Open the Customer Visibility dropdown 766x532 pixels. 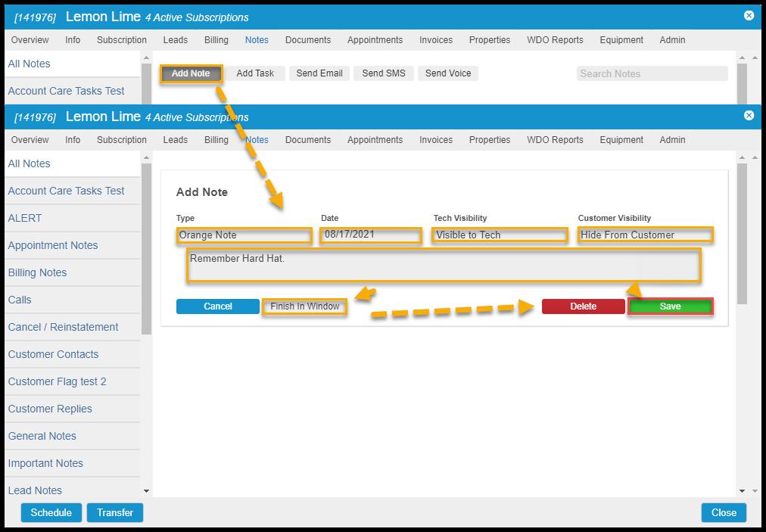coord(645,235)
